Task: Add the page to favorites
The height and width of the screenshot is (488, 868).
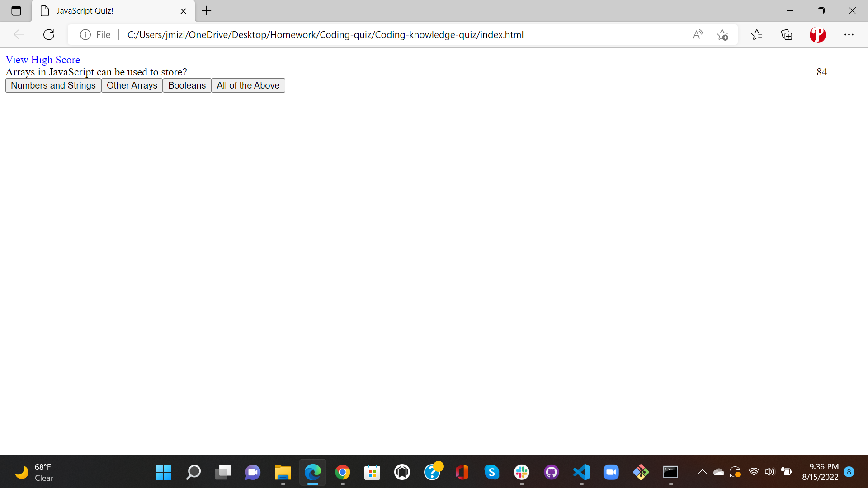Action: [x=722, y=34]
